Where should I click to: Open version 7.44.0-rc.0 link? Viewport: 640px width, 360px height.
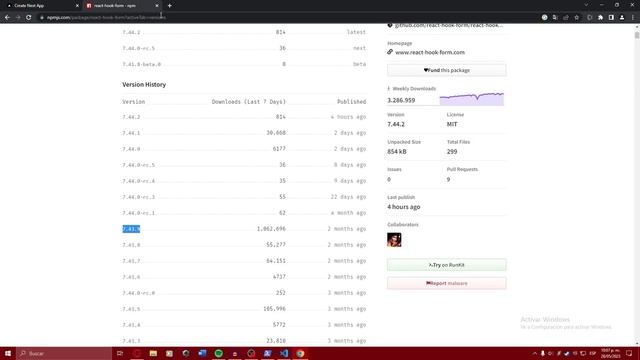138,293
